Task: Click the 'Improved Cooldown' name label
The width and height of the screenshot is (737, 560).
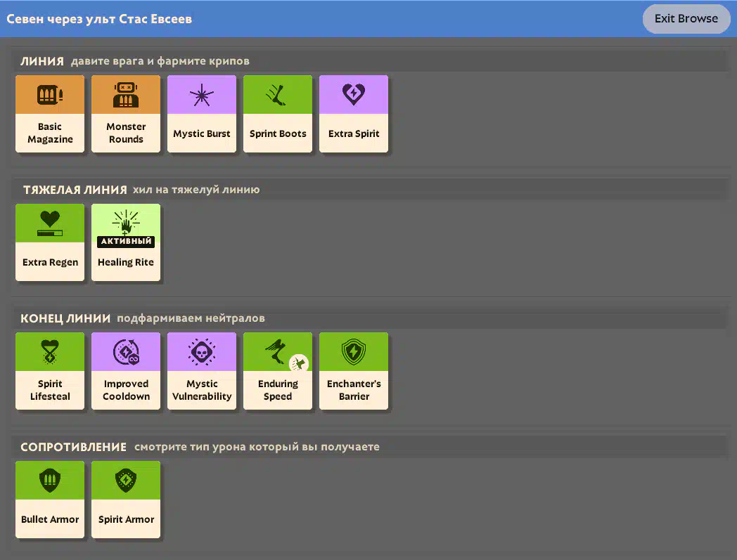Action: tap(126, 390)
